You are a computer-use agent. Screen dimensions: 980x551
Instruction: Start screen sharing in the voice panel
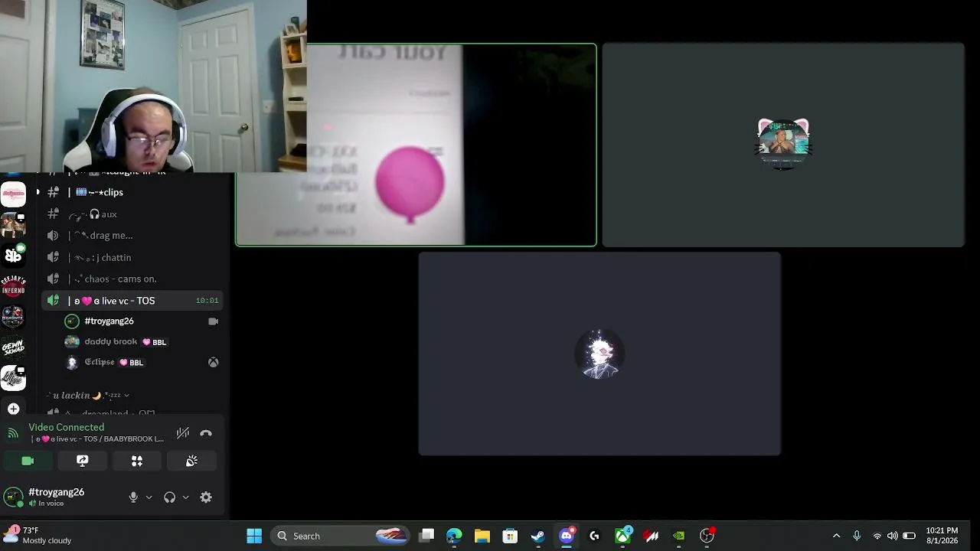pos(82,461)
